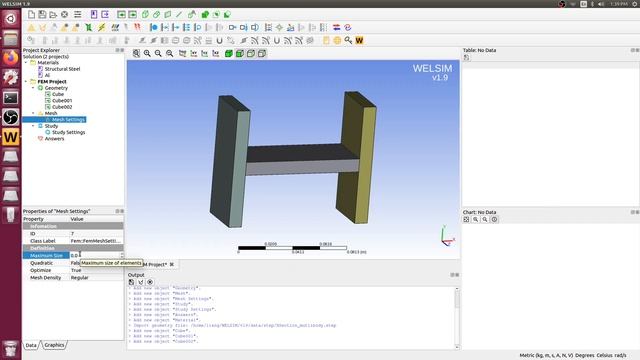Collapse the Mesh tree node
Viewport: 640px width, 360px height.
click(33, 113)
